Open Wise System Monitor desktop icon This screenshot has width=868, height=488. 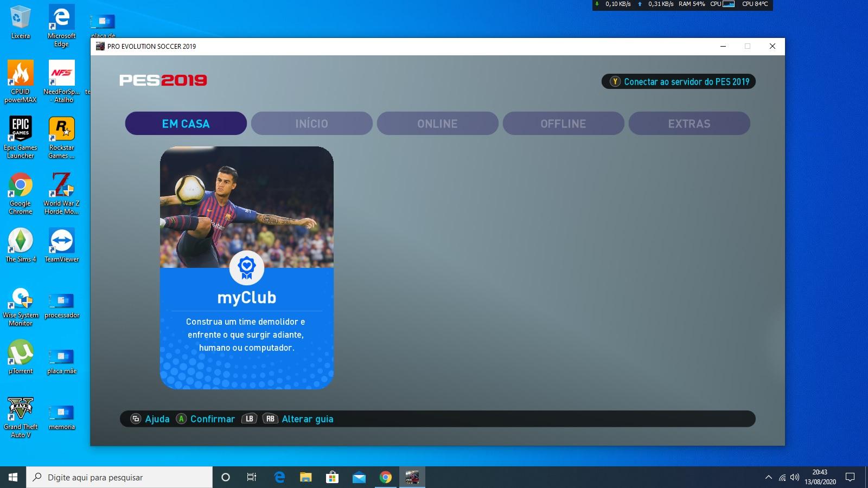[x=21, y=306]
